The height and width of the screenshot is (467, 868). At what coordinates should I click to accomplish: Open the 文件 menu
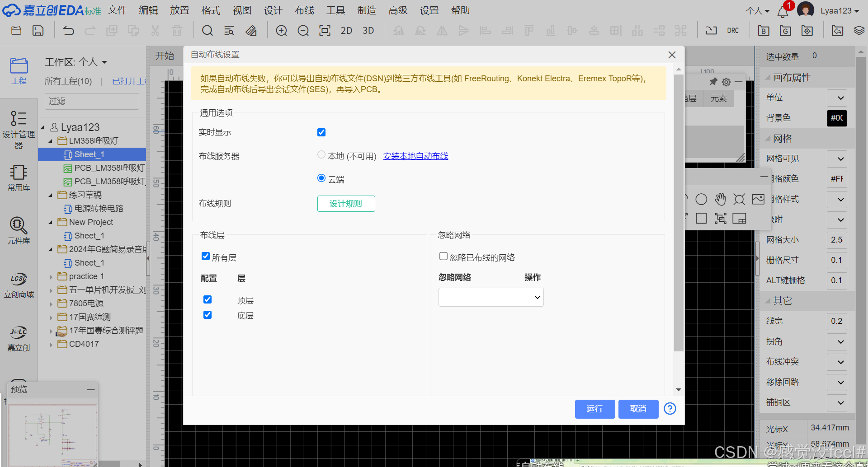coord(117,10)
